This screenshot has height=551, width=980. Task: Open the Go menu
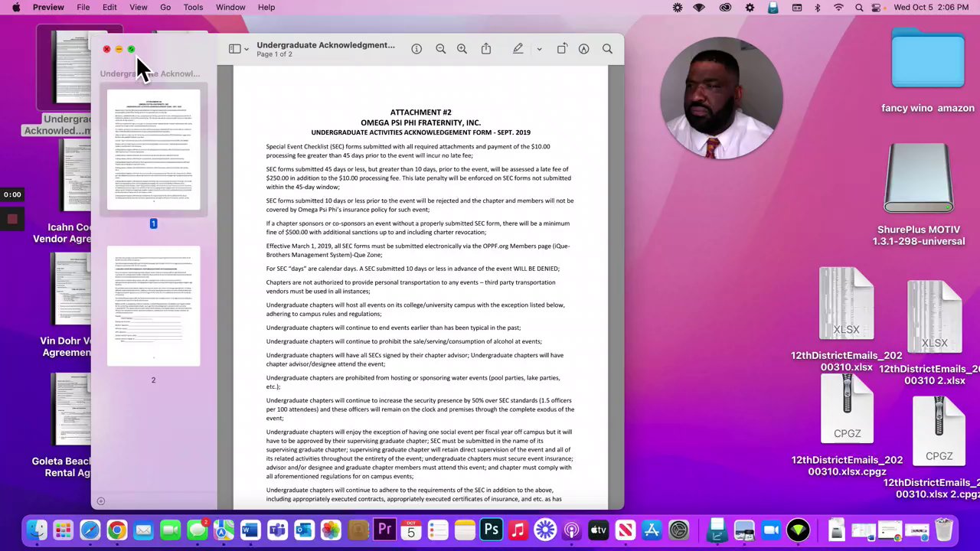pyautogui.click(x=165, y=8)
